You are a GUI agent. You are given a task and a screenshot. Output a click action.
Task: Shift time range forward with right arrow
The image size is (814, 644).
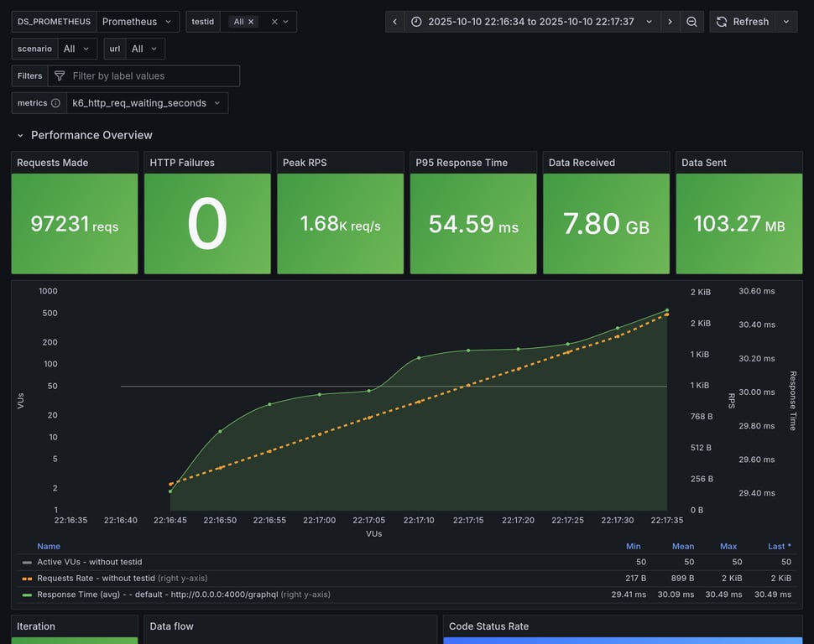pyautogui.click(x=670, y=22)
